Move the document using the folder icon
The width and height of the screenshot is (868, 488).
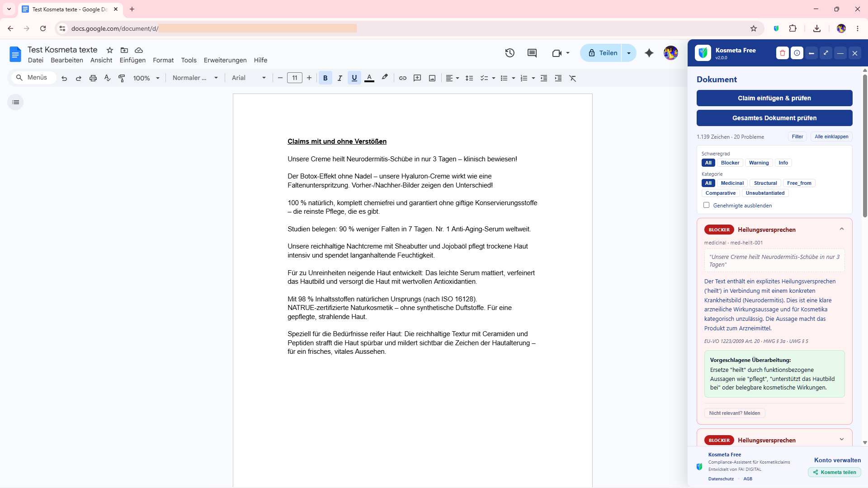(124, 50)
